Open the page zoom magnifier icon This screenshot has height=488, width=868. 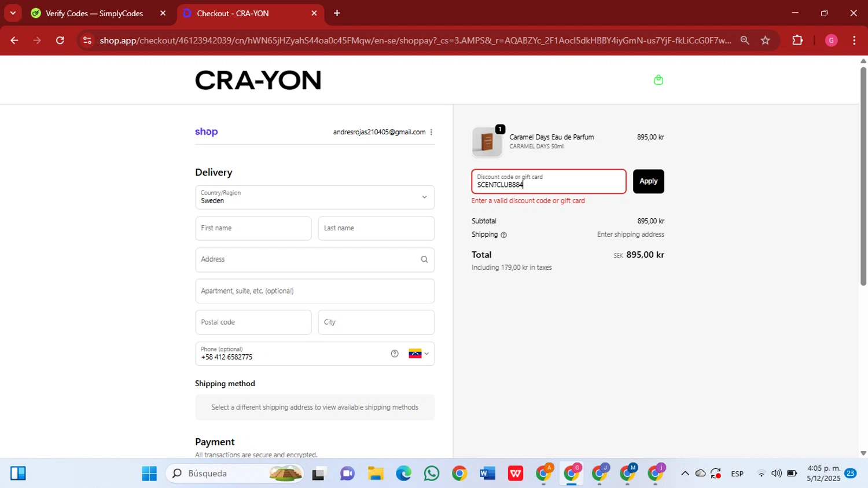(745, 41)
